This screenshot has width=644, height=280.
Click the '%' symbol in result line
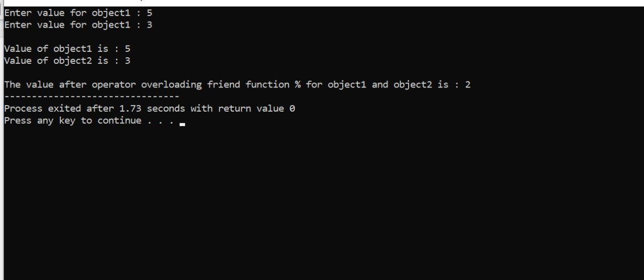pyautogui.click(x=298, y=84)
